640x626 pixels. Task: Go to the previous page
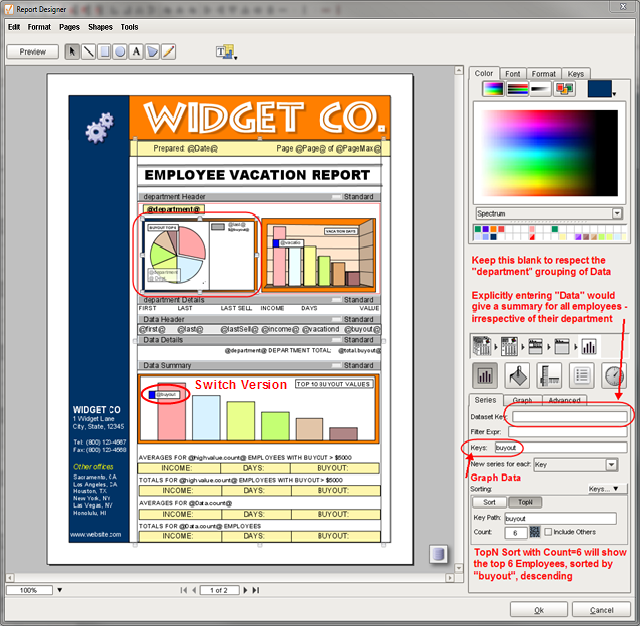coord(194,590)
